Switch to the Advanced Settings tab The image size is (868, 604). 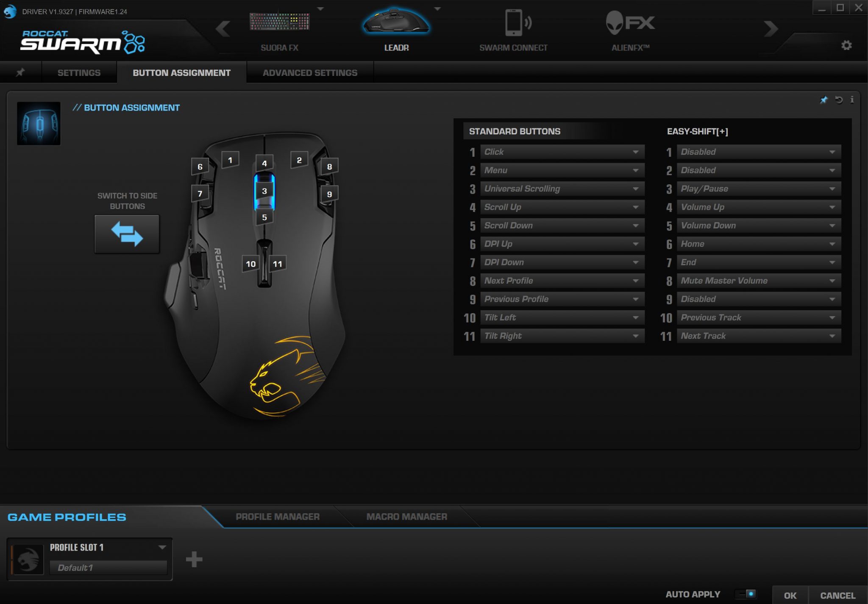point(310,72)
